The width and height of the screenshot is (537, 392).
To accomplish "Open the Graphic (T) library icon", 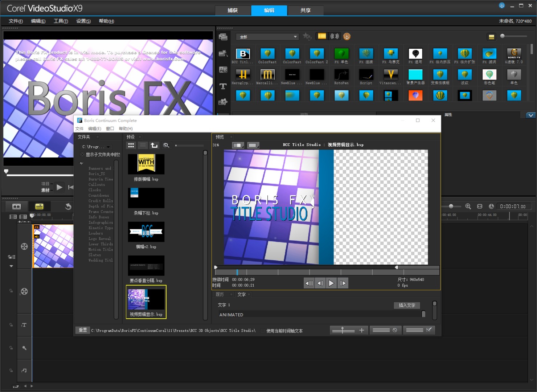I will 223,86.
